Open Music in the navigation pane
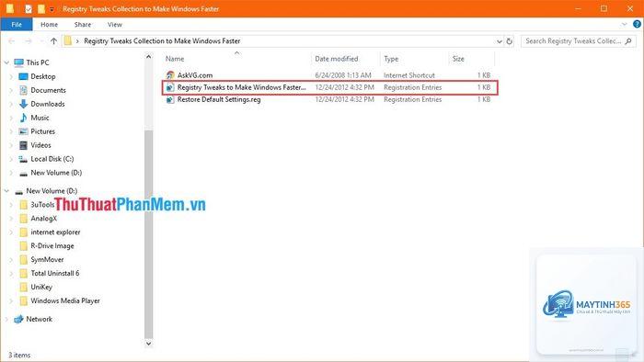Viewport: 644px width, 362px height. click(40, 118)
